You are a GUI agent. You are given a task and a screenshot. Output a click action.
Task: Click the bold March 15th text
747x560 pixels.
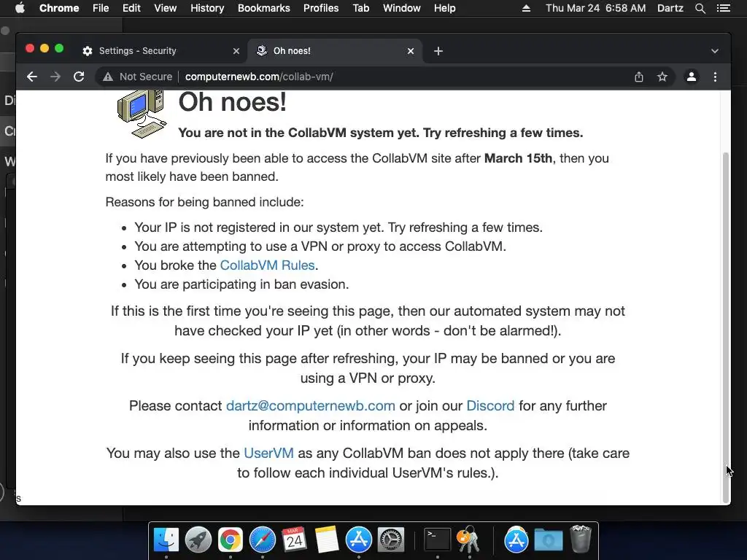518,158
